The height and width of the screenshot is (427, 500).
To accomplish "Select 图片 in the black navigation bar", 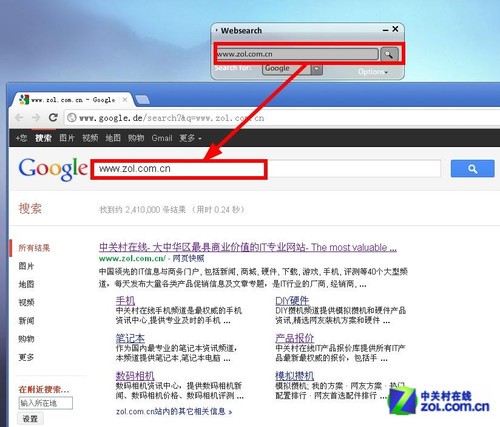I will [x=67, y=138].
